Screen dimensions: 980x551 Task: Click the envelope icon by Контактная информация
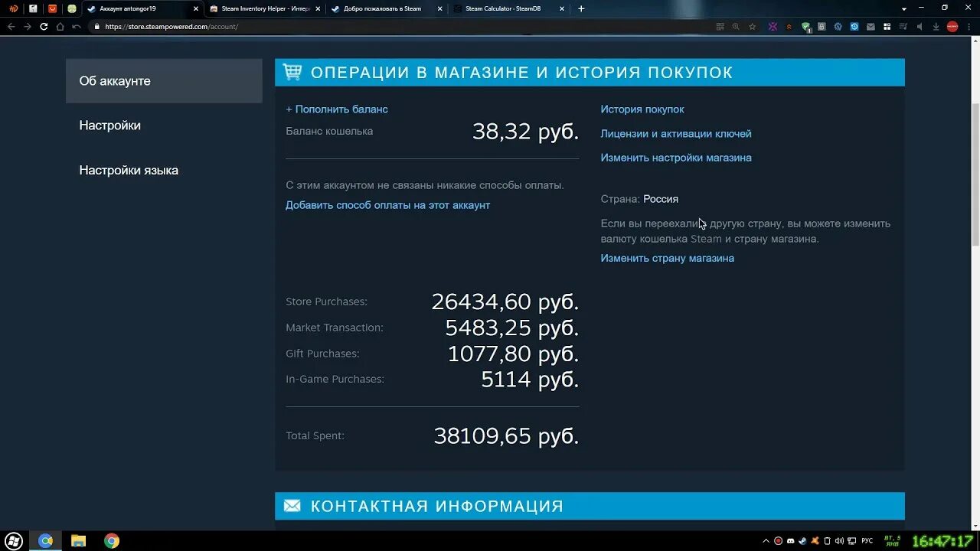[x=292, y=506]
